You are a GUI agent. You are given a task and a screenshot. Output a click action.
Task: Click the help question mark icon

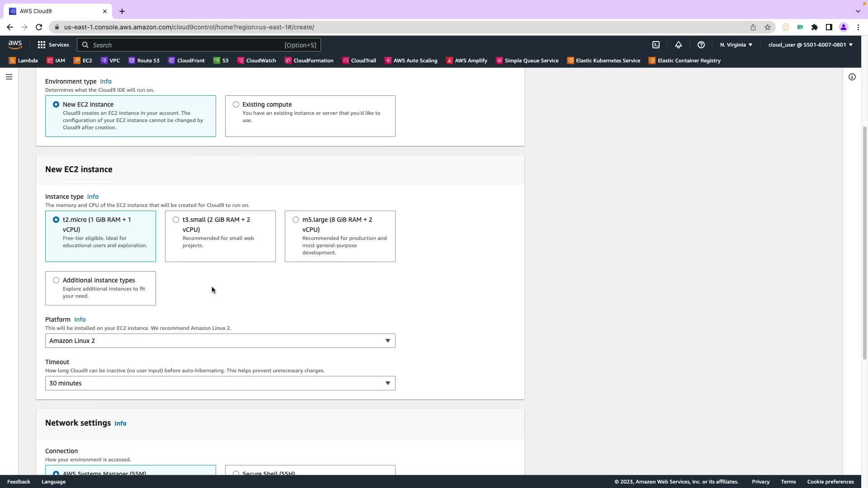click(x=701, y=45)
